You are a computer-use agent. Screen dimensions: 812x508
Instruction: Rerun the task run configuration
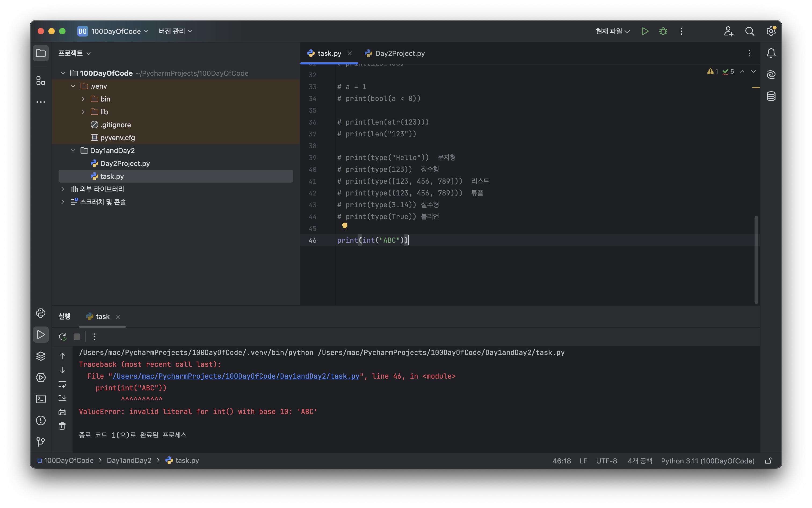63,337
